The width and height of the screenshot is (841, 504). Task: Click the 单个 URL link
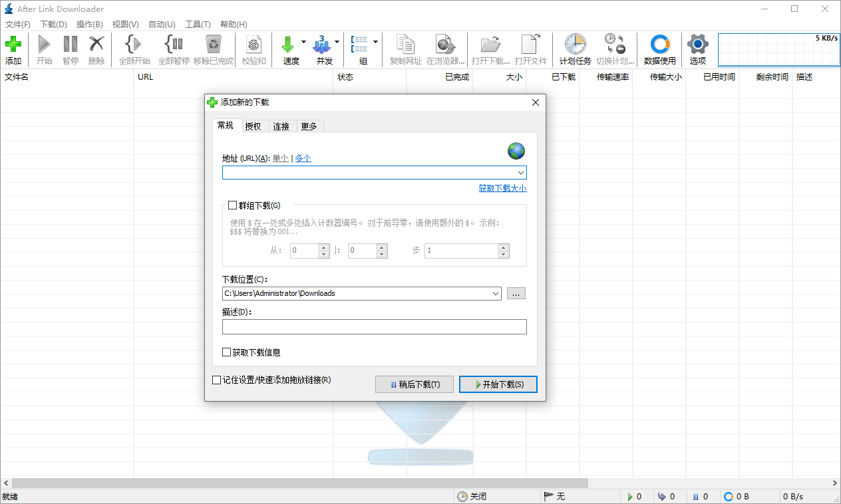click(280, 158)
